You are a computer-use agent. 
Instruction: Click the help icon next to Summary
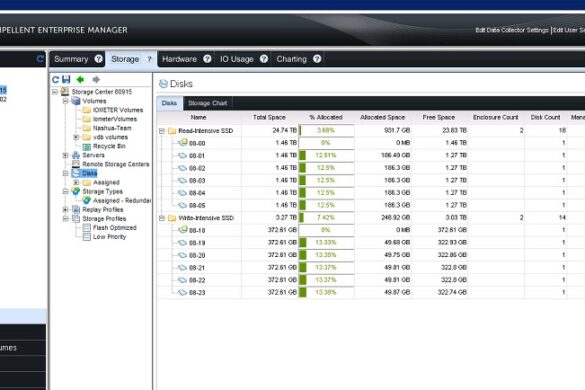click(98, 59)
